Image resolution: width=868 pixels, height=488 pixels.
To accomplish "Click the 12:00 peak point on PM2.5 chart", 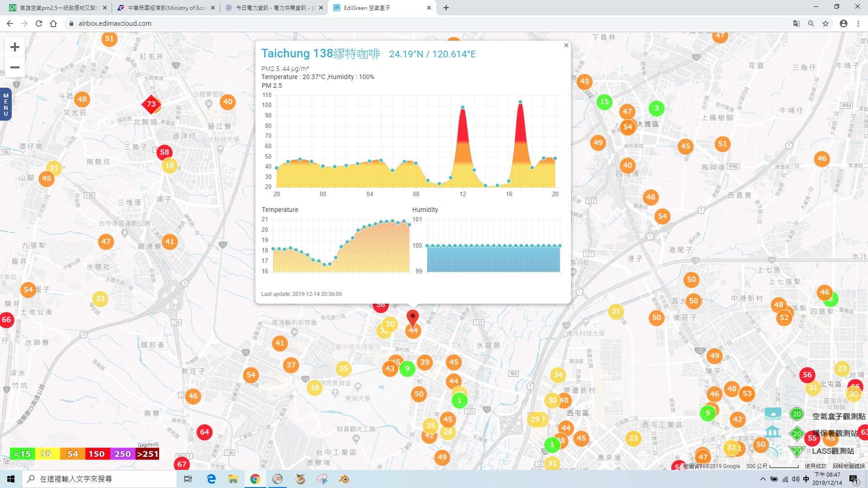I will click(x=462, y=108).
